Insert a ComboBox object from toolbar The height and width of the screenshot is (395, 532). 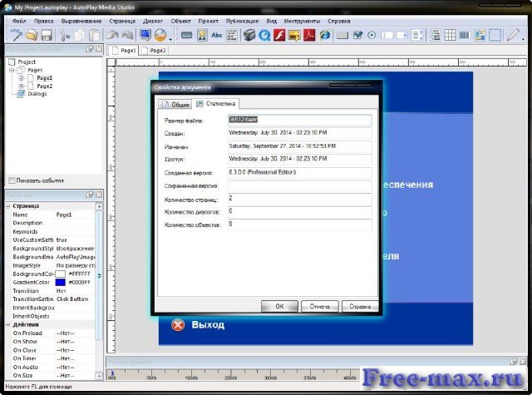click(x=401, y=35)
